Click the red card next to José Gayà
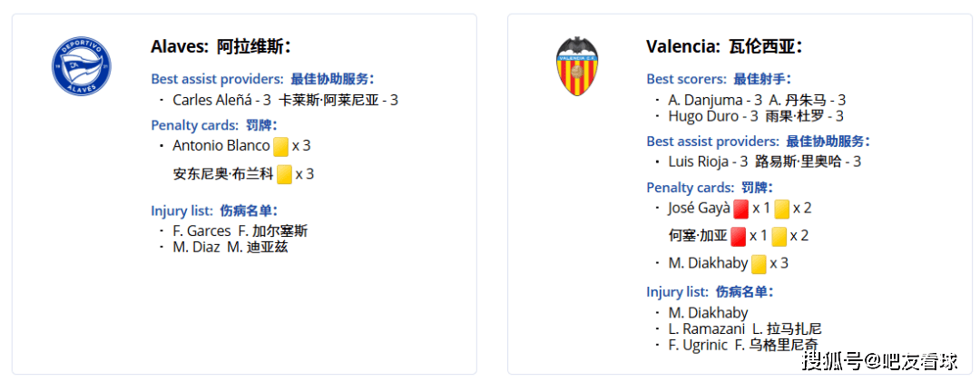The height and width of the screenshot is (382, 980). pos(740,209)
